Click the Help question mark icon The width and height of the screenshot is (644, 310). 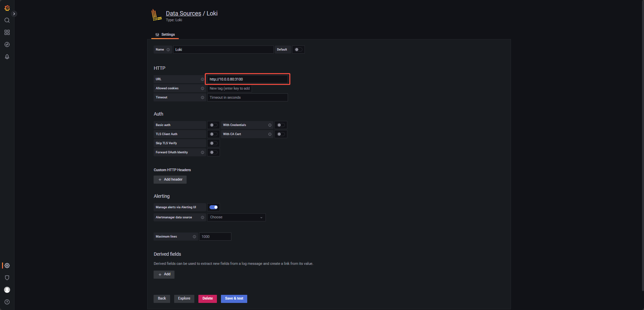click(7, 302)
